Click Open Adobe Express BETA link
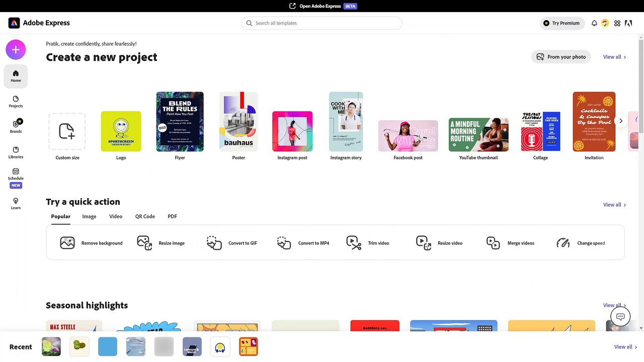The height and width of the screenshot is (362, 644). click(323, 6)
